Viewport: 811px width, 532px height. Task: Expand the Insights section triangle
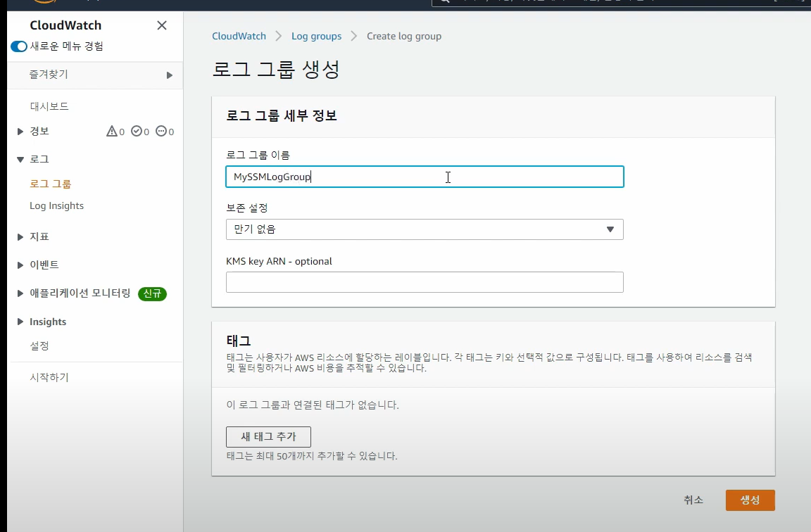click(20, 322)
